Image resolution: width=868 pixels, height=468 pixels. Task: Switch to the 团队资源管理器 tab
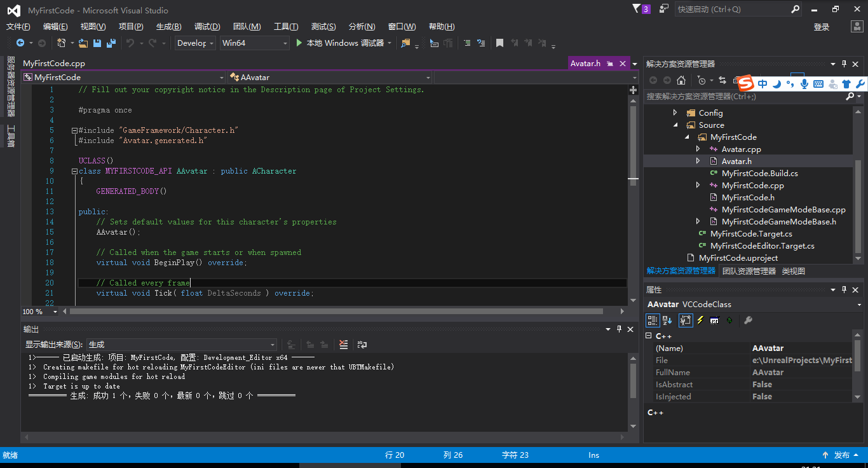click(749, 271)
